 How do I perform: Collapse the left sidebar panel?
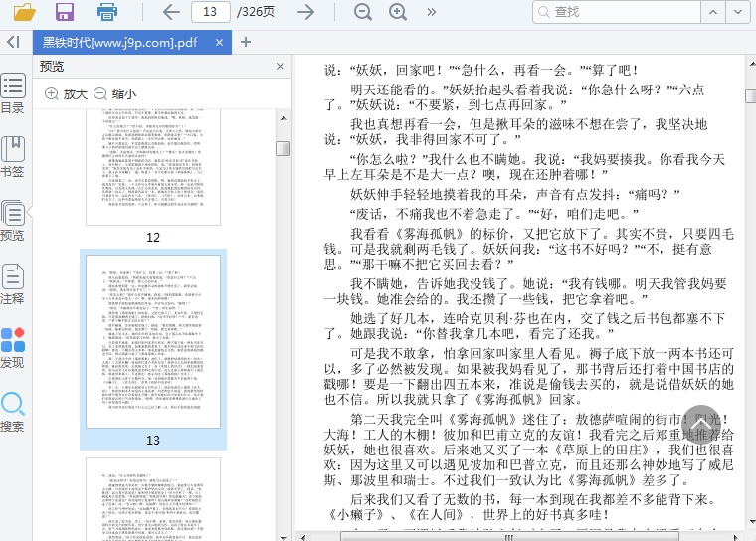14,42
